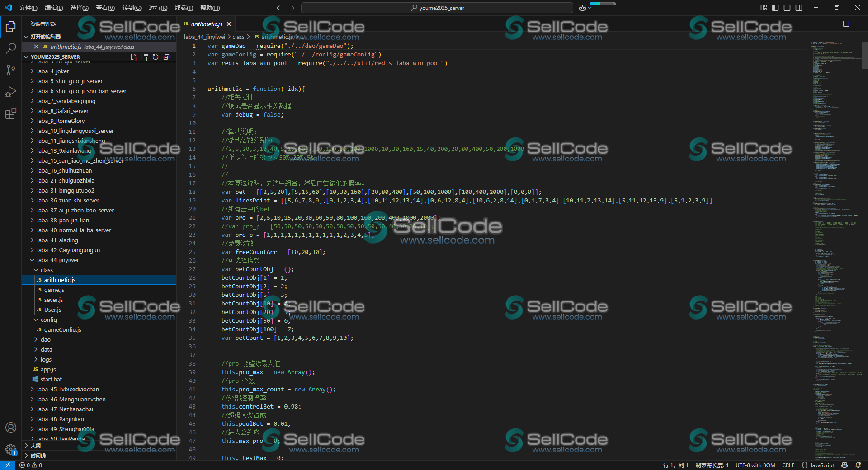Expand the laba_45_Lvbuxidiaochan folder
This screenshot has height=470, width=868.
[x=68, y=389]
